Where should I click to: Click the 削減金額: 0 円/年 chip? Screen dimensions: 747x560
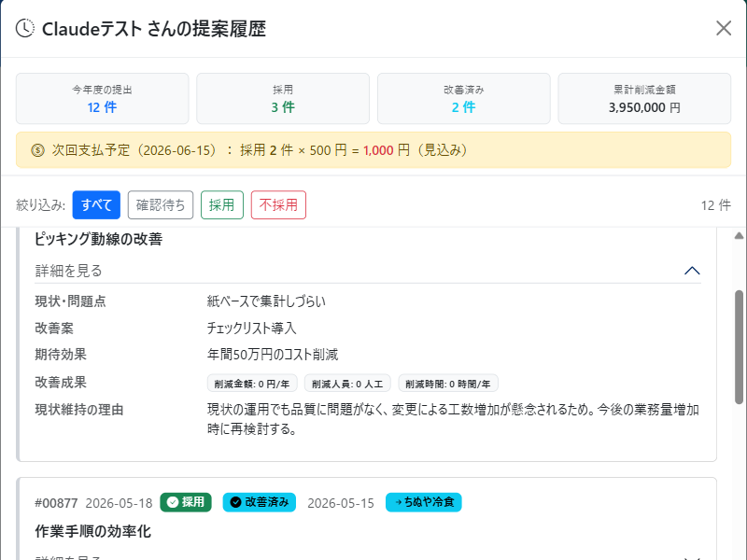(x=252, y=384)
